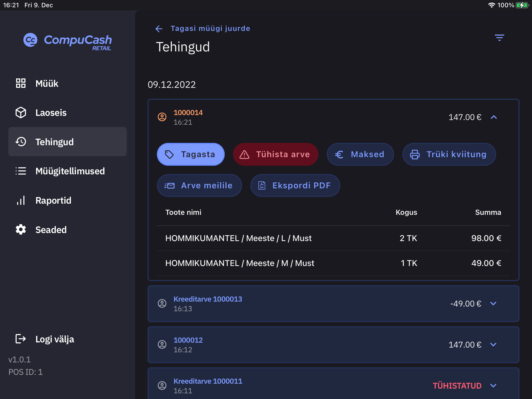This screenshot has height=399, width=532.
Task: Click customer icon of Kreeditarve 1000013
Action: [x=162, y=303]
